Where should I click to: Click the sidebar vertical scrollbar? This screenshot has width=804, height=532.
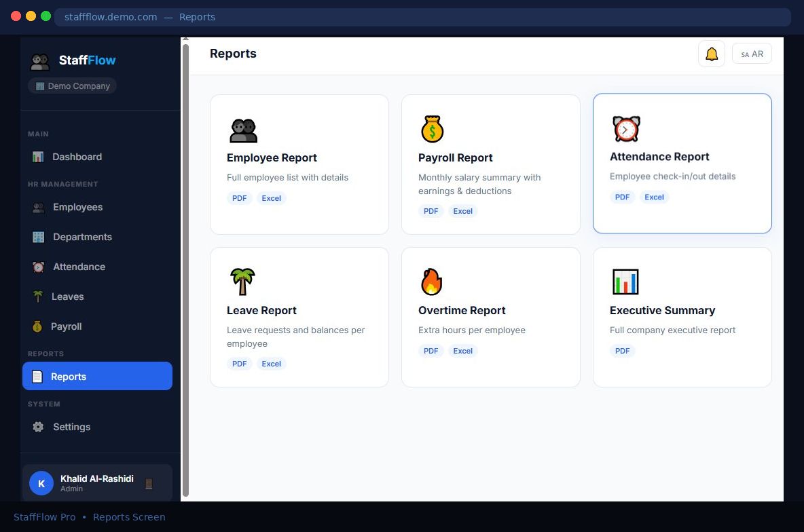point(185,269)
